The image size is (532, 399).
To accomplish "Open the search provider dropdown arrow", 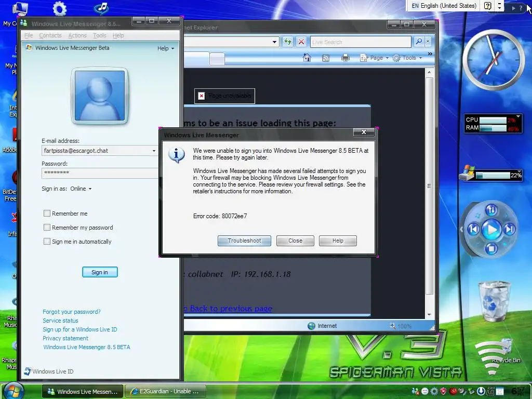I will pyautogui.click(x=428, y=42).
